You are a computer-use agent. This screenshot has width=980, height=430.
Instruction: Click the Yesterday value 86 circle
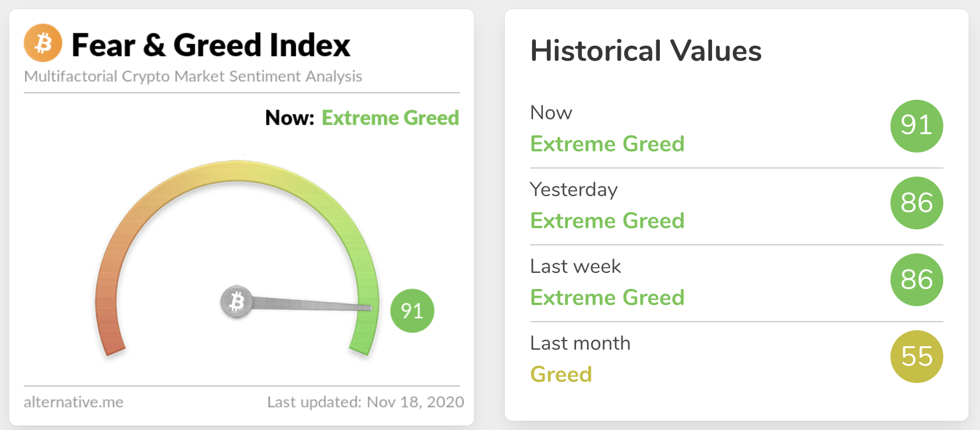click(x=916, y=203)
